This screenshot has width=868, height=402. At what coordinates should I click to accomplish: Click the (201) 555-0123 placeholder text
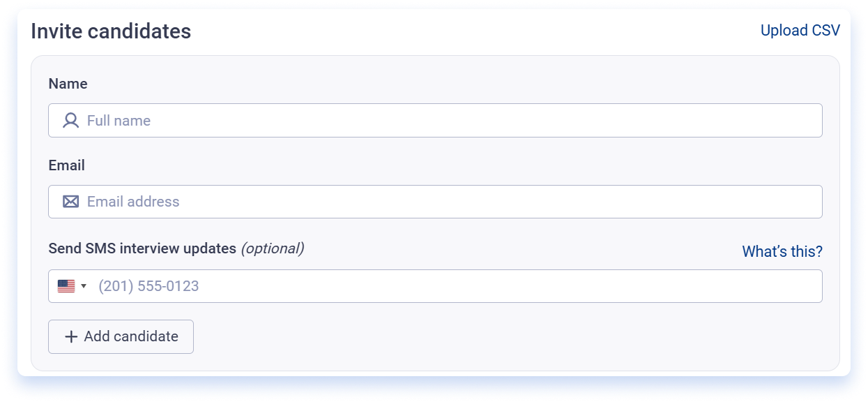149,286
